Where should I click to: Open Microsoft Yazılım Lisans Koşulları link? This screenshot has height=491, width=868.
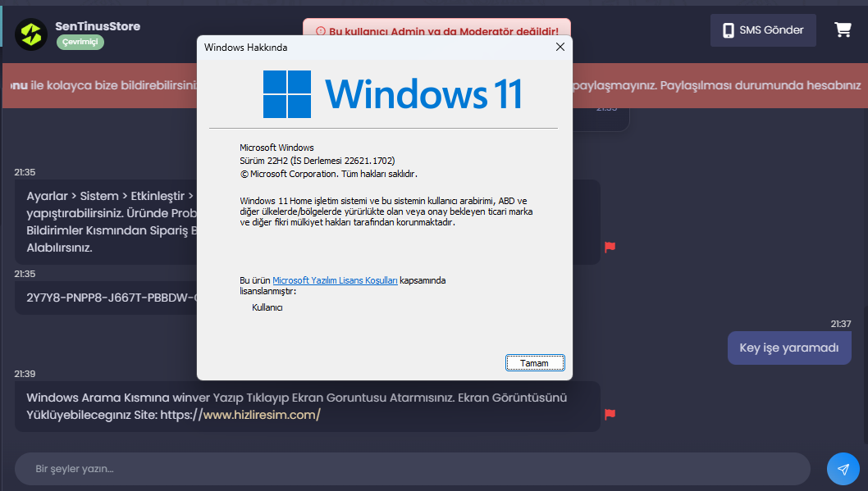pos(335,280)
